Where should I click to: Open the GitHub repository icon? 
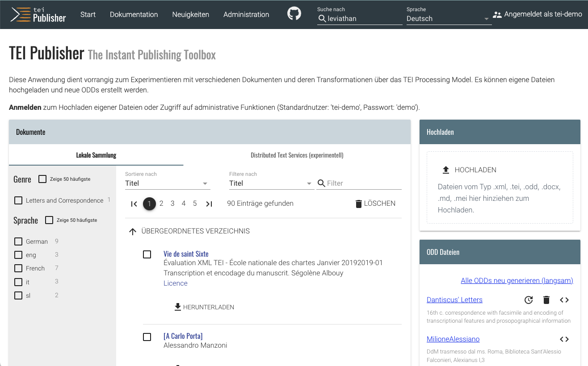click(x=294, y=14)
